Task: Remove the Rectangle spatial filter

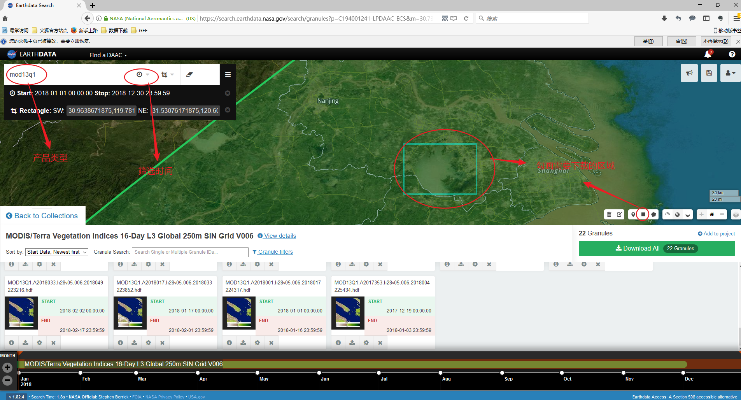Action: pos(228,110)
